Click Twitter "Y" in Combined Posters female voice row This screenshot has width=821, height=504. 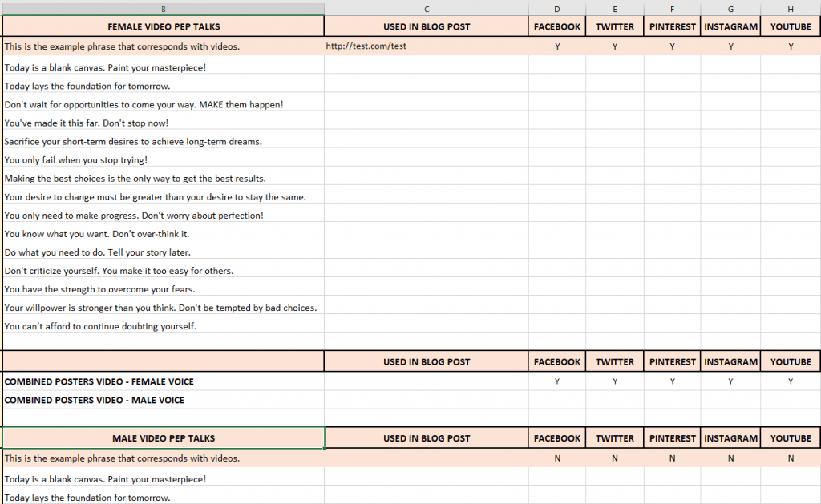pyautogui.click(x=614, y=381)
